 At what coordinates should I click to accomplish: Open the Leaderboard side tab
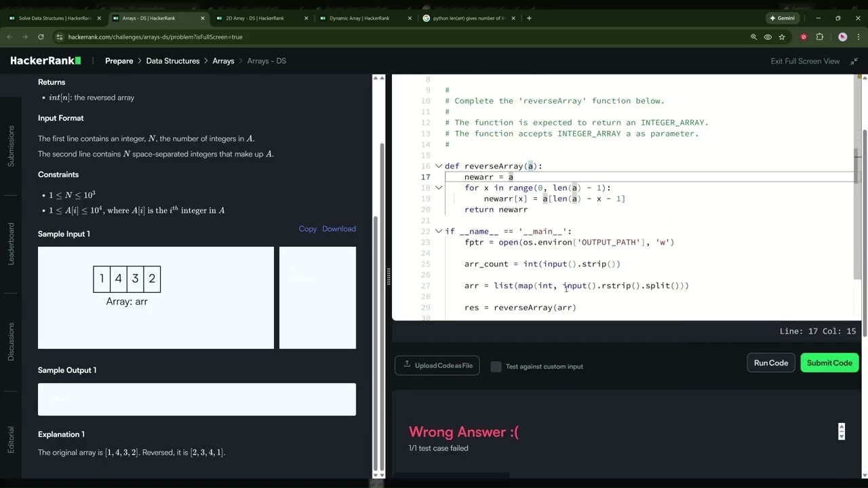click(11, 243)
